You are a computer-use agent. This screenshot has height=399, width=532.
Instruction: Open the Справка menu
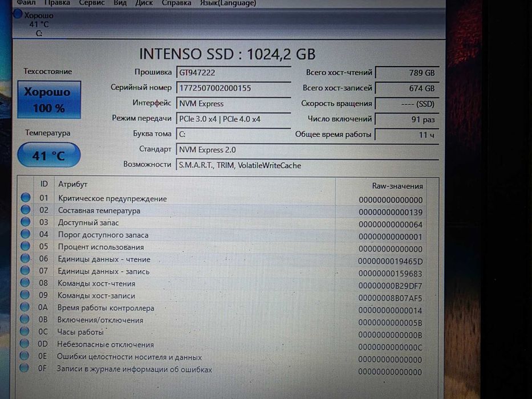pyautogui.click(x=176, y=3)
